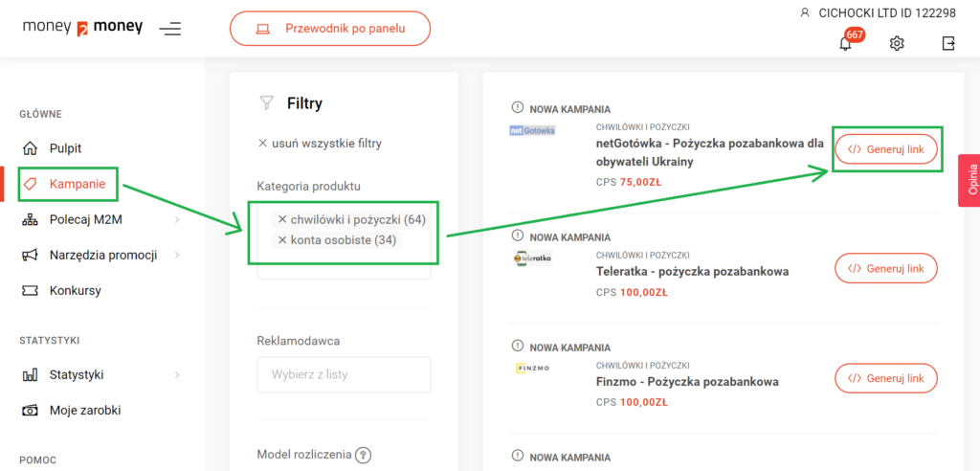Open Konkursy in sidebar
Image resolution: width=980 pixels, height=471 pixels.
pyautogui.click(x=75, y=290)
